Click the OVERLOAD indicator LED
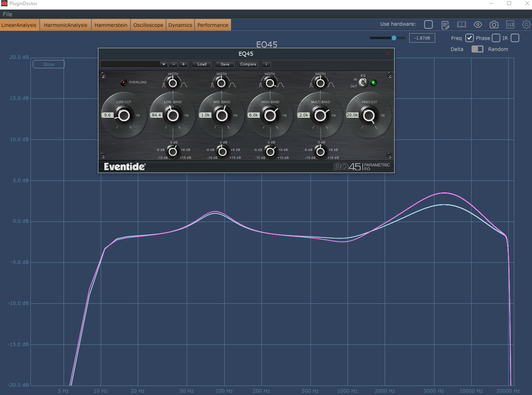532x395 pixels. pos(124,82)
